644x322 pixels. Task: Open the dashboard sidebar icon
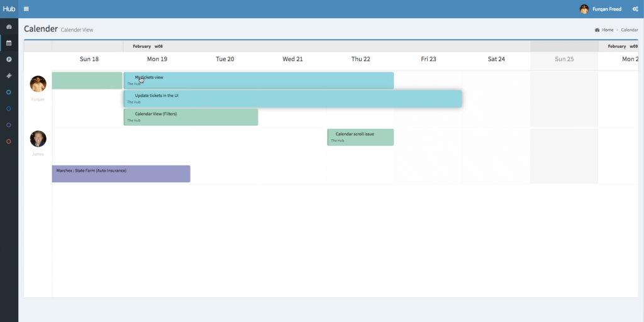9,27
